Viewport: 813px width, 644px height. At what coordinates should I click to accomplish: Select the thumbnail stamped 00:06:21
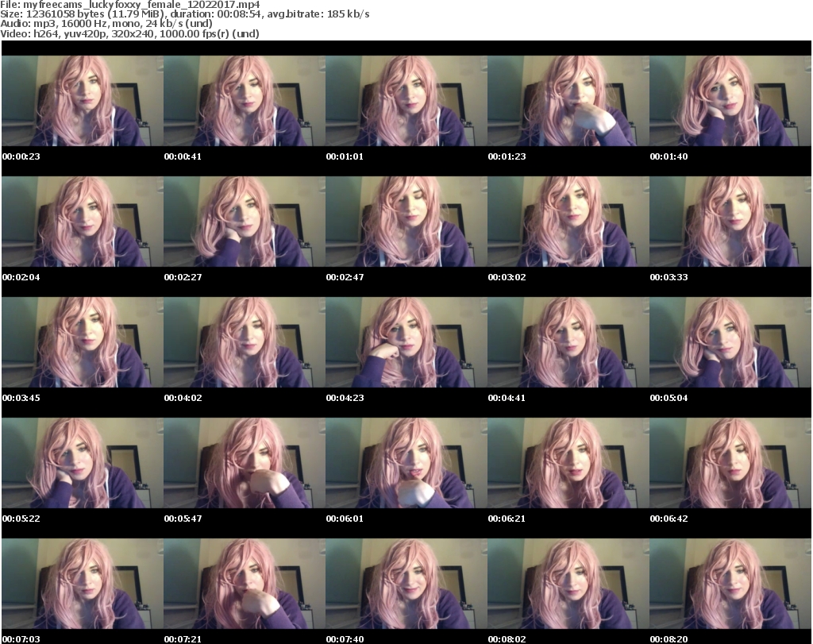(x=568, y=463)
